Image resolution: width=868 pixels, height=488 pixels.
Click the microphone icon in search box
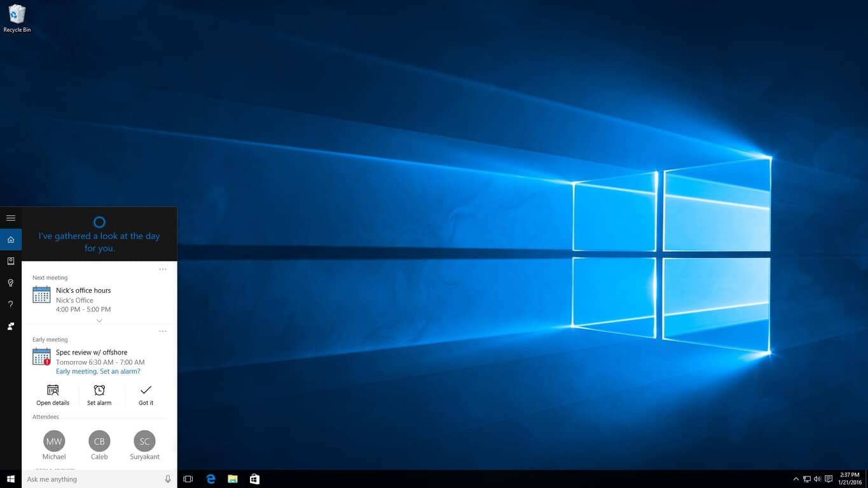[x=168, y=479]
